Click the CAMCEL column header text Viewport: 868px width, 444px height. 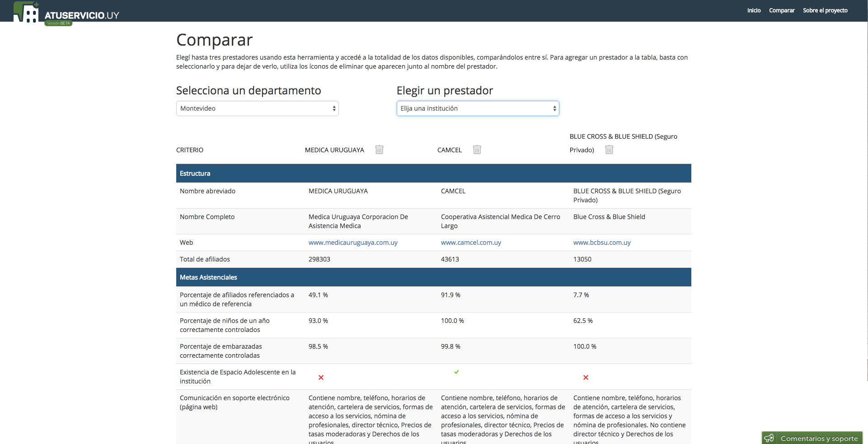(450, 150)
